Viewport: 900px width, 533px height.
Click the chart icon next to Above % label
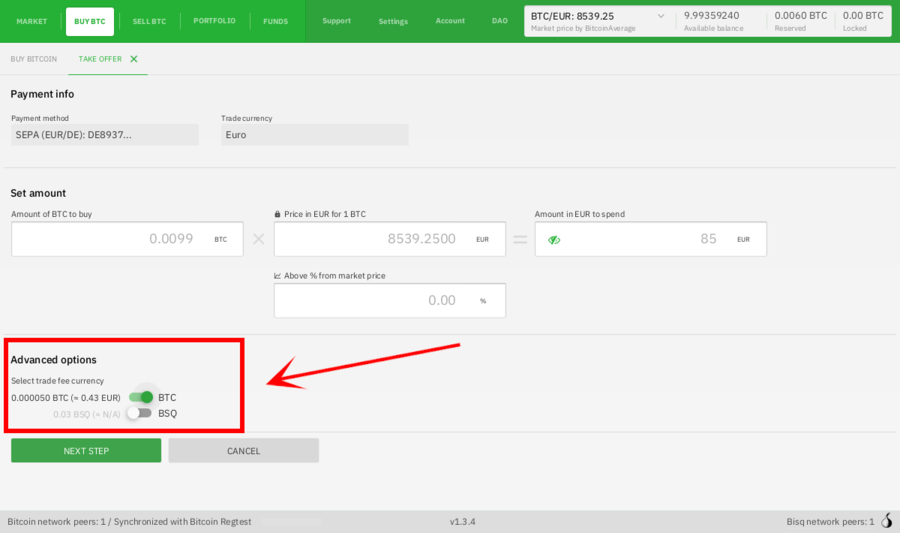(277, 275)
